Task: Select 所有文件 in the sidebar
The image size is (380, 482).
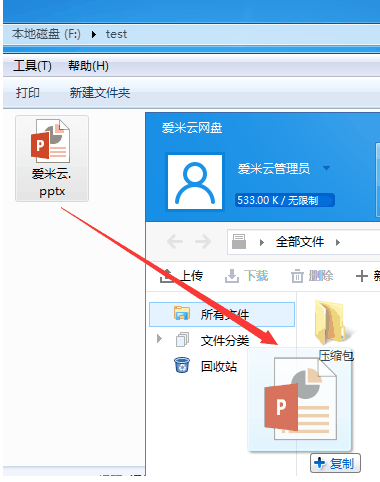Action: (x=222, y=314)
